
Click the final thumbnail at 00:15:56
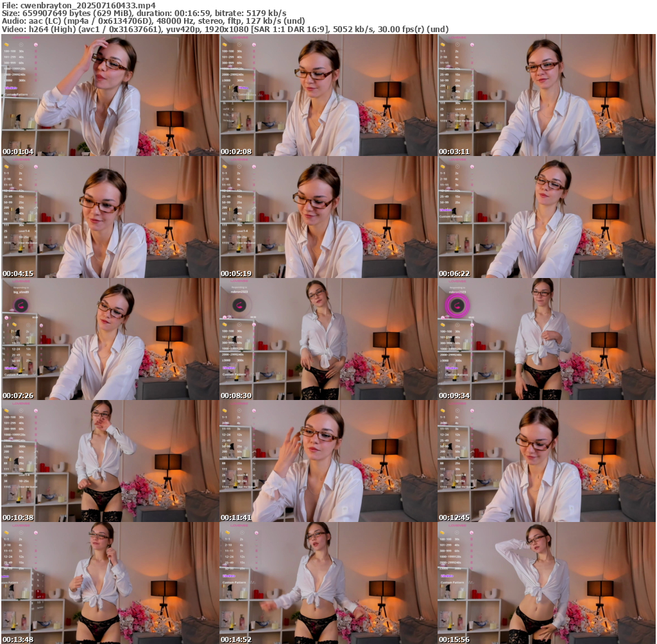tap(546, 583)
